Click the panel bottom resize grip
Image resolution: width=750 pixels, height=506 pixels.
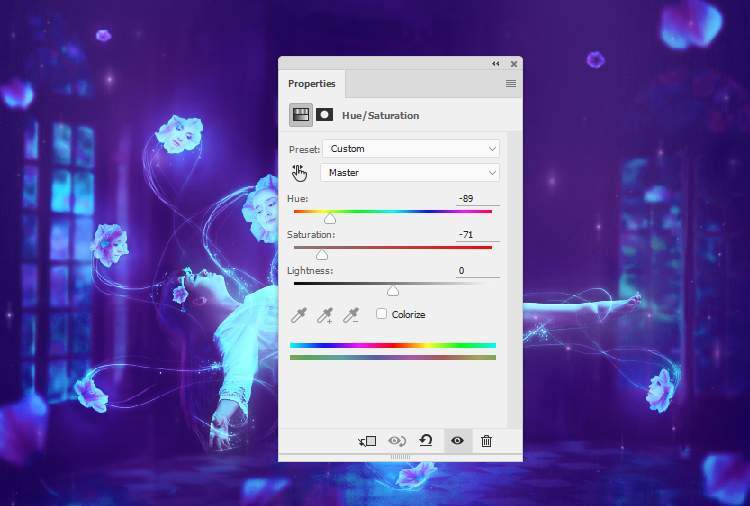click(400, 457)
